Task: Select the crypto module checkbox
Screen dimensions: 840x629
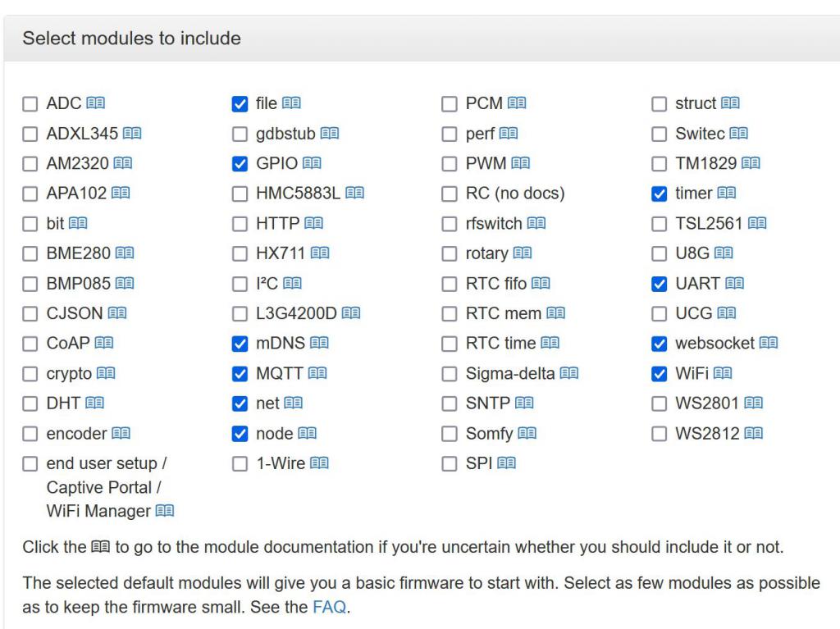Action: (30, 374)
